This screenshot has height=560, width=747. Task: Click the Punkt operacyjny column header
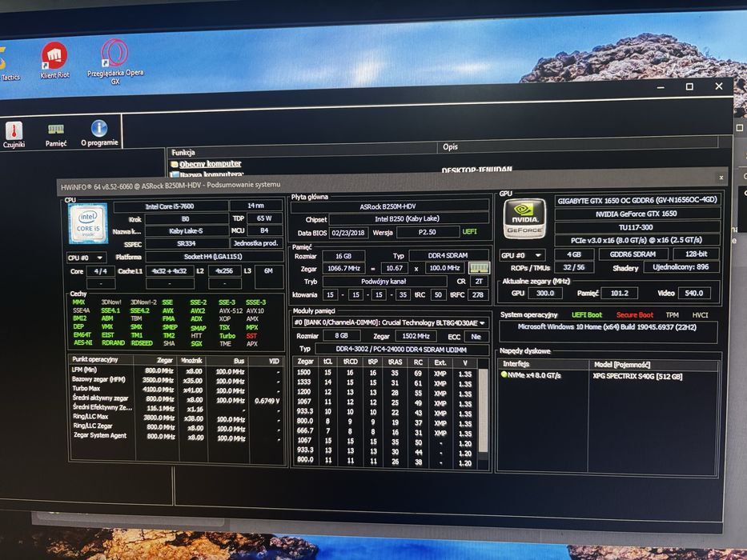[102, 359]
